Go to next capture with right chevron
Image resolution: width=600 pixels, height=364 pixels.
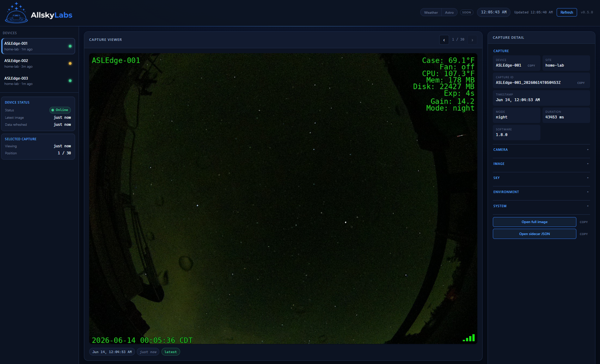472,40
